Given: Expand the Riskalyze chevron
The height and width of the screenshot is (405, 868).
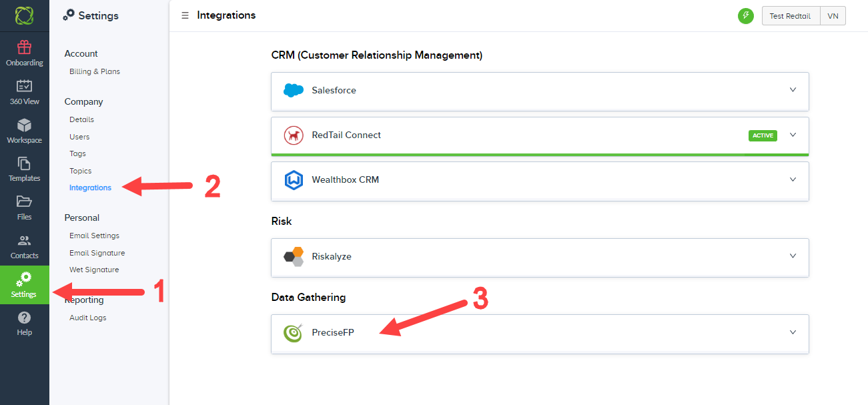Looking at the screenshot, I should coord(793,256).
